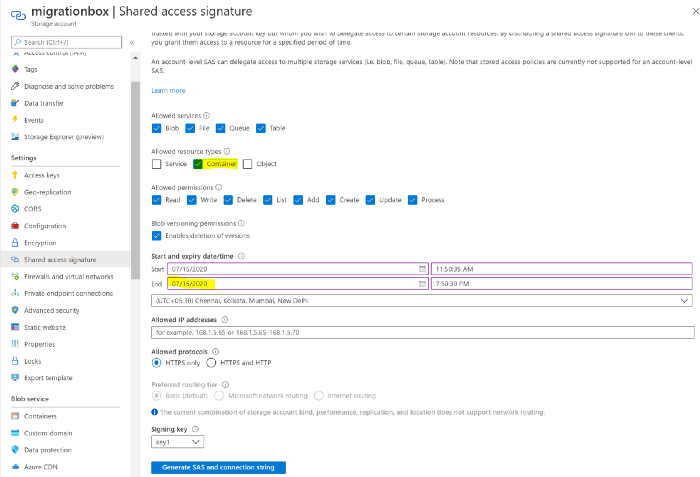Select the HTTPS and HTTP radio button
Image resolution: width=700 pixels, height=477 pixels.
point(211,363)
